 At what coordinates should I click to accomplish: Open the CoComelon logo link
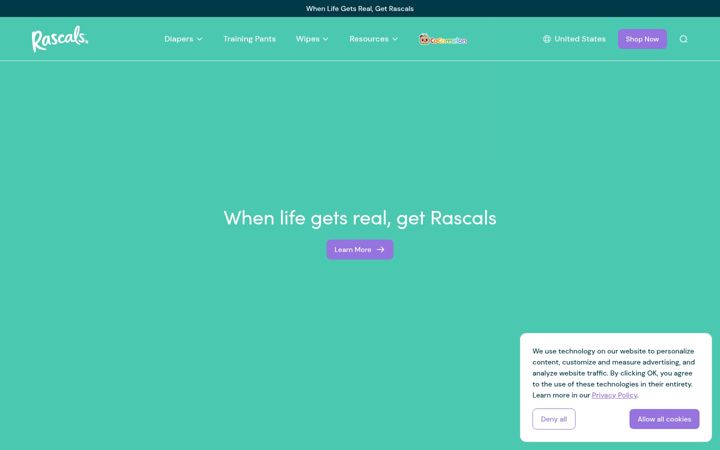(x=443, y=39)
